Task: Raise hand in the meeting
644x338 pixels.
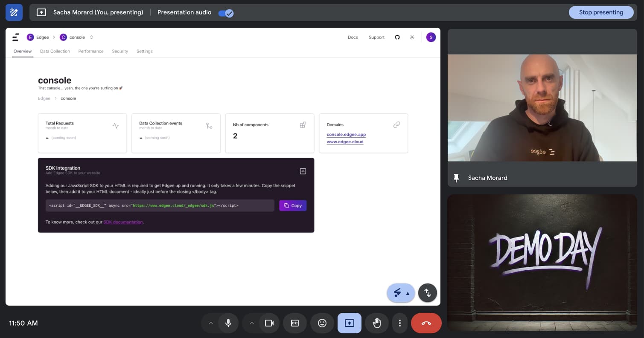Action: [x=376, y=323]
